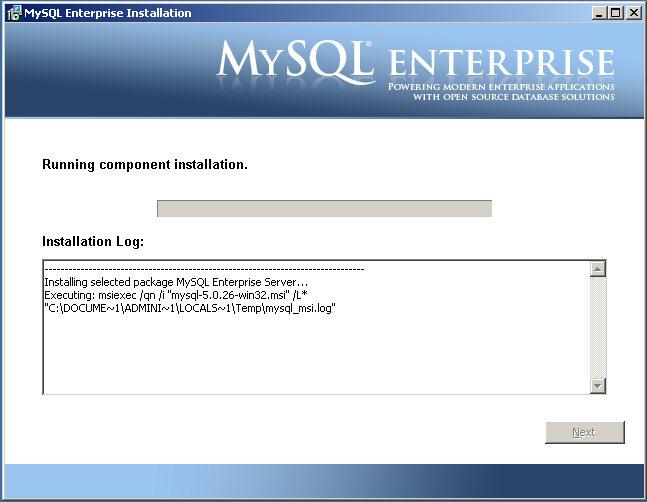Click the Installation Log scroll down arrow
The image size is (647, 502).
[599, 385]
